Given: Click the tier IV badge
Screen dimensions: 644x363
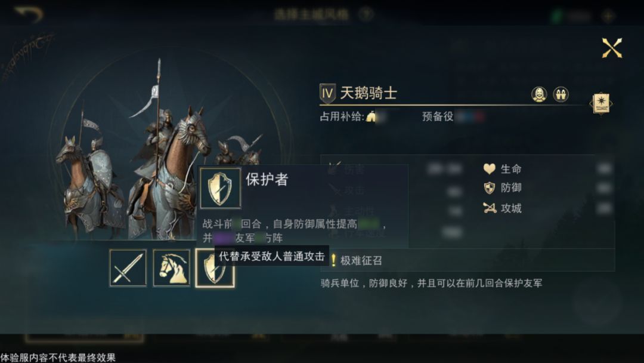Looking at the screenshot, I should [327, 93].
